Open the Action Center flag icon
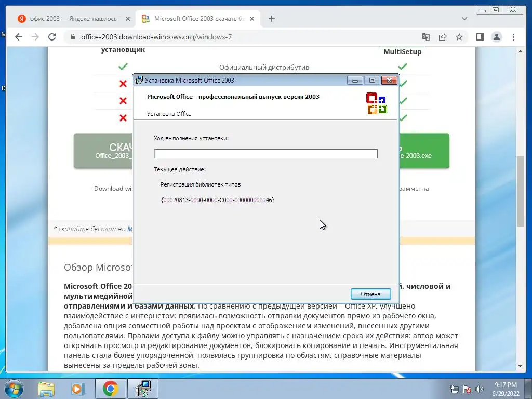The height and width of the screenshot is (399, 532). pos(467,389)
